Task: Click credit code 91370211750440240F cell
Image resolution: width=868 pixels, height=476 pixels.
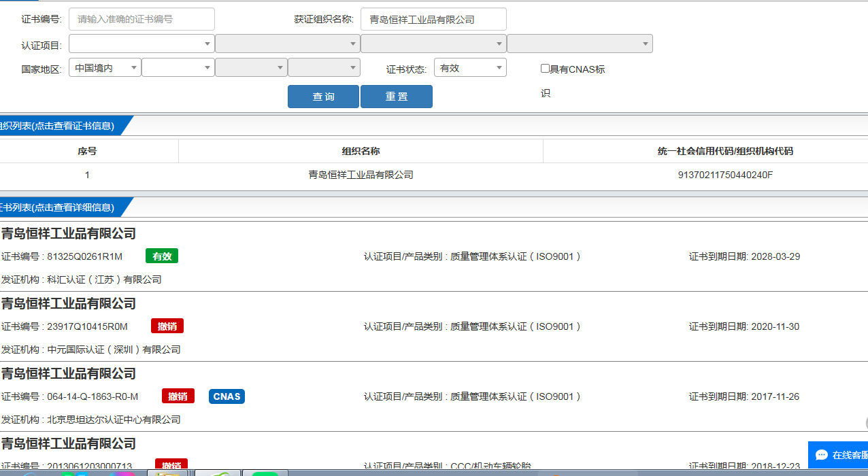Action: tap(725, 175)
